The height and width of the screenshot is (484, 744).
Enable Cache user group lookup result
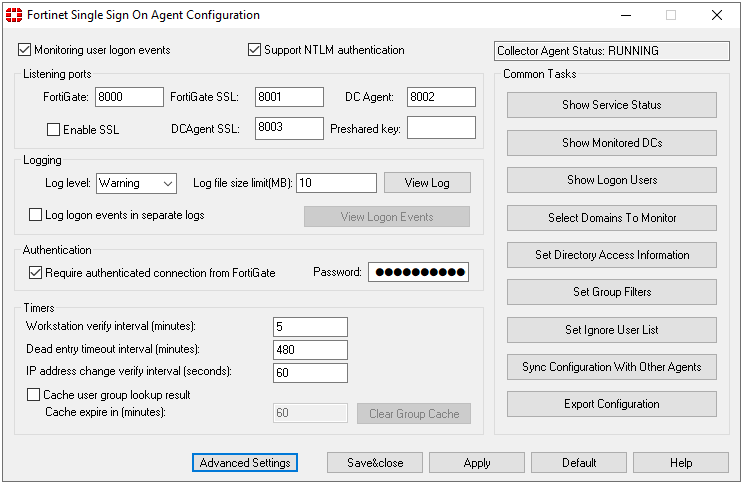pyautogui.click(x=35, y=395)
